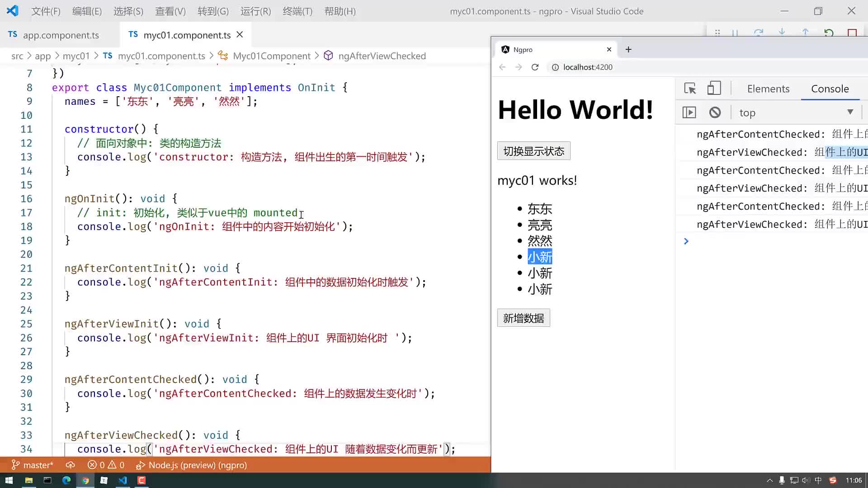The height and width of the screenshot is (488, 868).
Task: Go forward in the browser
Action: pos(519,67)
